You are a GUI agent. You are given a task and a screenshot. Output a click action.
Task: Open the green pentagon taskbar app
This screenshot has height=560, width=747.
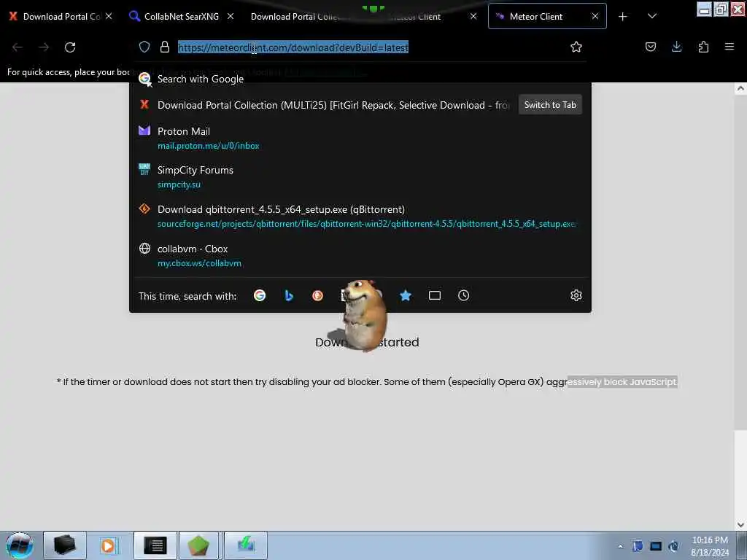198,545
